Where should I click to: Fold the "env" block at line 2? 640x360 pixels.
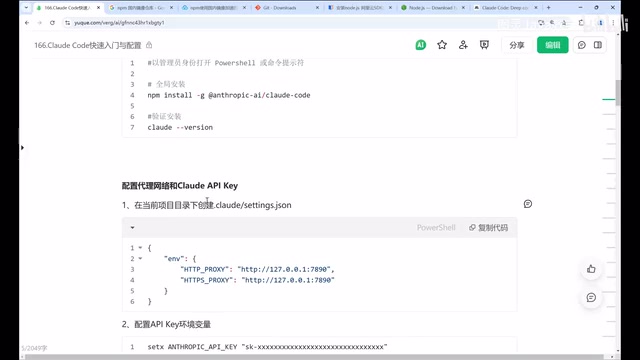[x=140, y=258]
